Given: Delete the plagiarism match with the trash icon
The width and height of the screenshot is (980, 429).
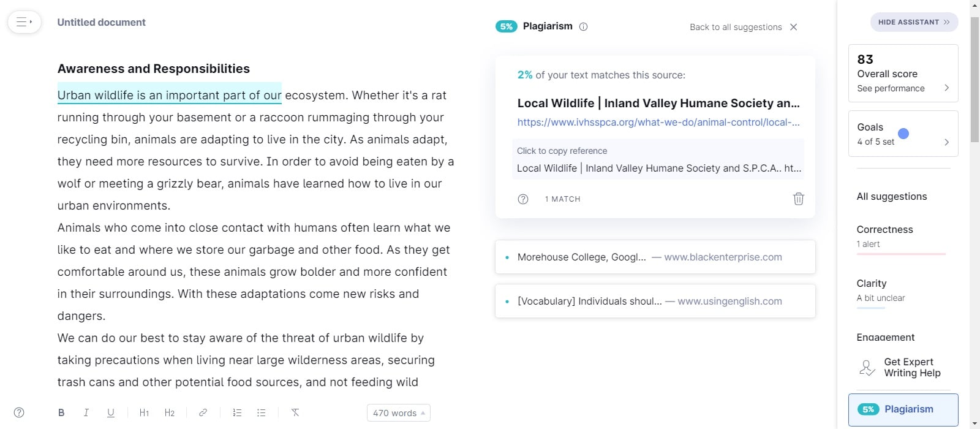Looking at the screenshot, I should (x=798, y=199).
